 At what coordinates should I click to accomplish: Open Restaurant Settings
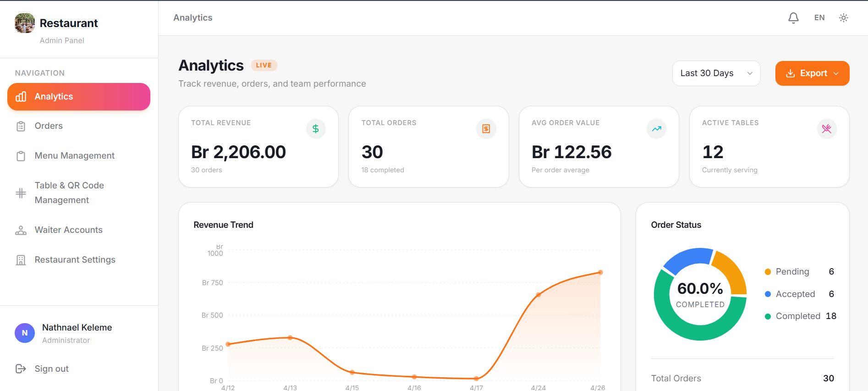click(79, 260)
